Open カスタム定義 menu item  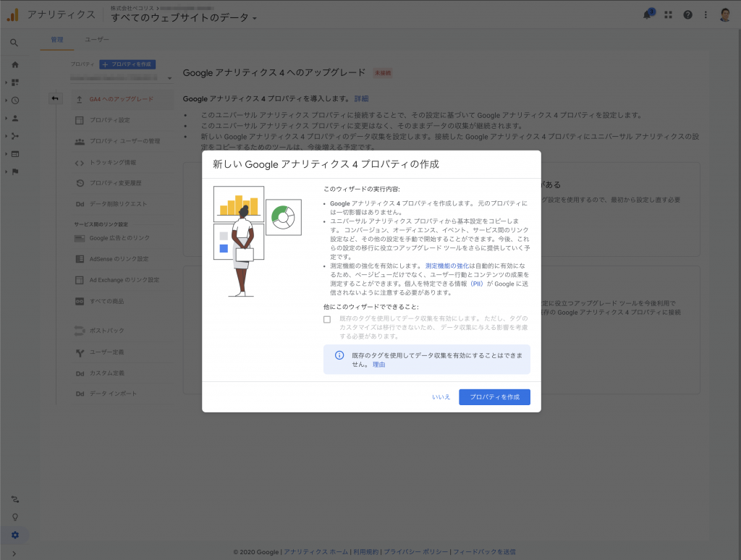coord(122,373)
